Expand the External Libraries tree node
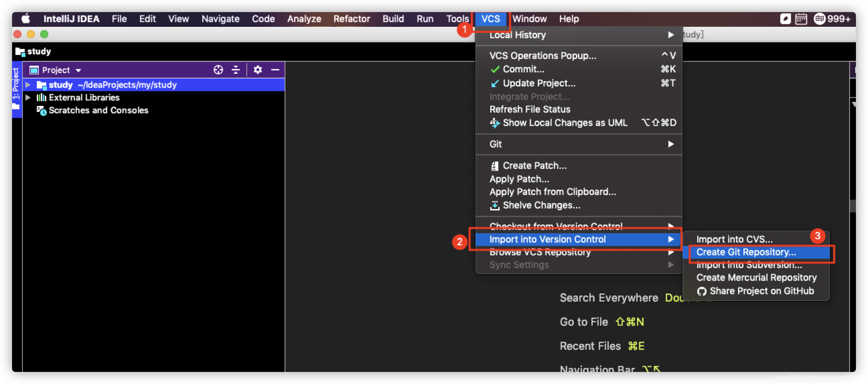This screenshot has height=384, width=868. coord(28,98)
